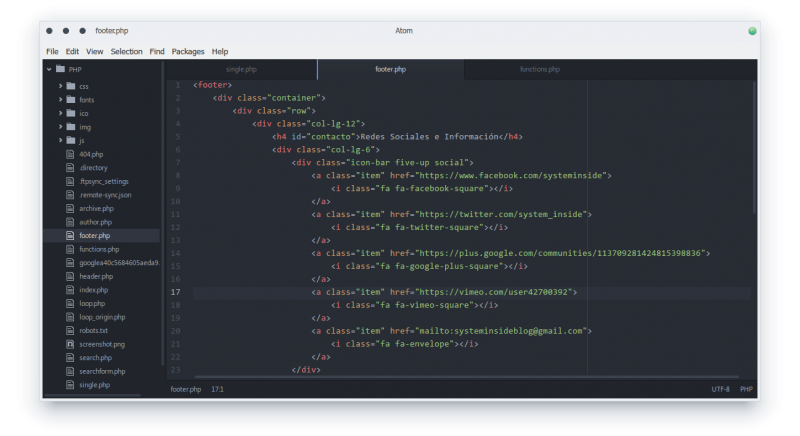
Task: Open the Edit menu
Action: point(72,52)
